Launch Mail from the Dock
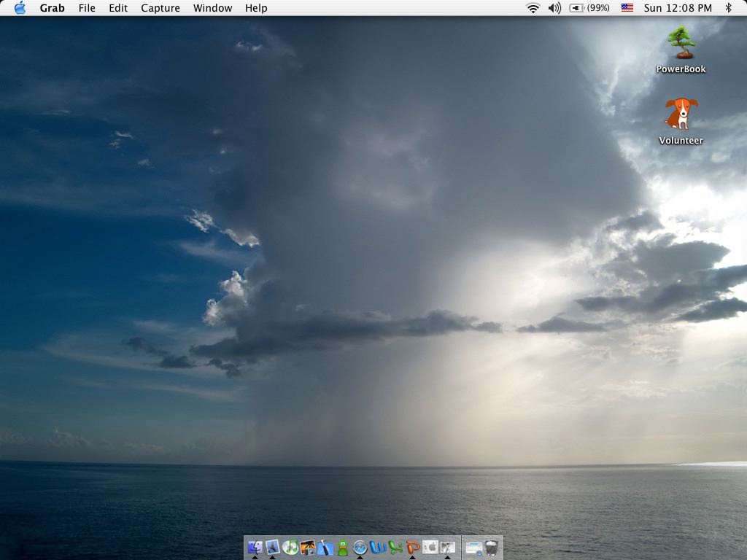This screenshot has width=747, height=560. pyautogui.click(x=272, y=547)
